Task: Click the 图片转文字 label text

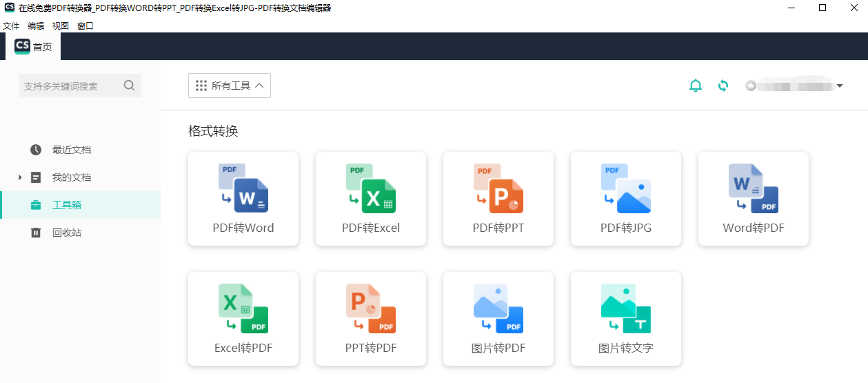Action: [x=626, y=348]
